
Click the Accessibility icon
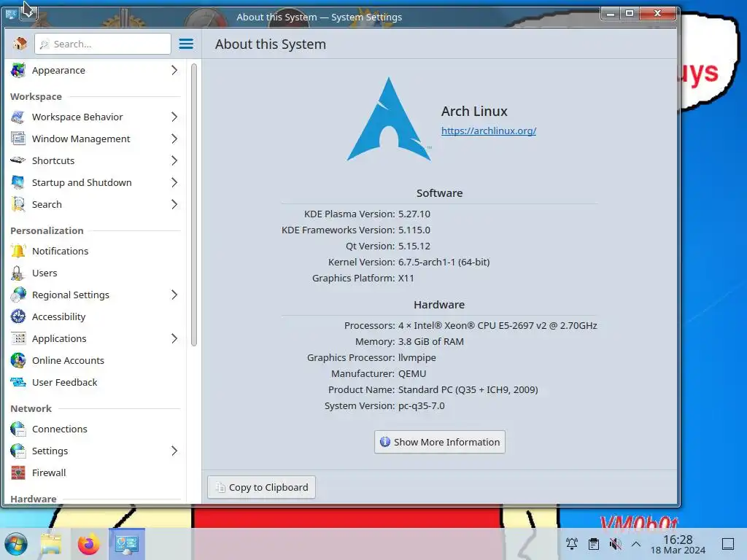tap(18, 316)
